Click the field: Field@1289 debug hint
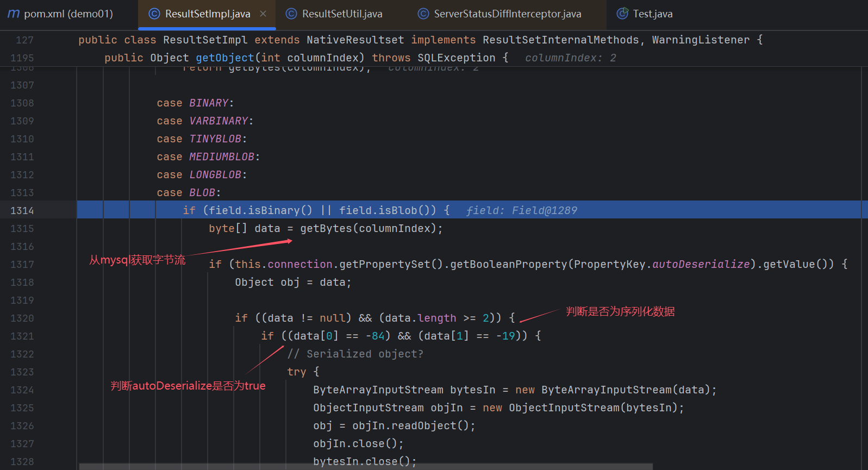Viewport: 868px width, 470px height. pos(521,210)
